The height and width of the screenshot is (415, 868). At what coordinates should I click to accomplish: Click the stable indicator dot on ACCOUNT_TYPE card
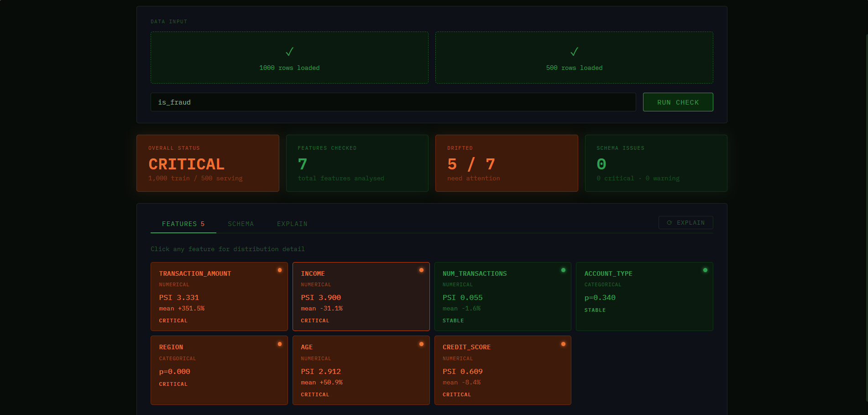[705, 270]
